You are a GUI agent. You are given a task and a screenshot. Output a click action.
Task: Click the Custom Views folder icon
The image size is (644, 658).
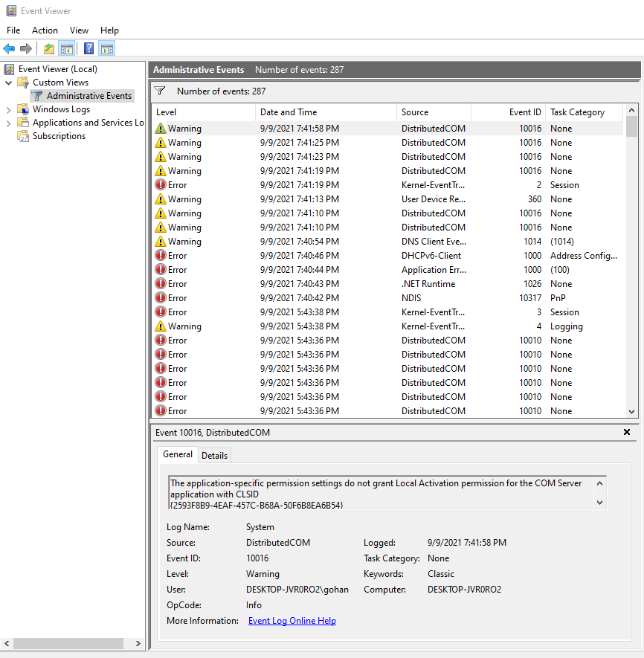(23, 83)
